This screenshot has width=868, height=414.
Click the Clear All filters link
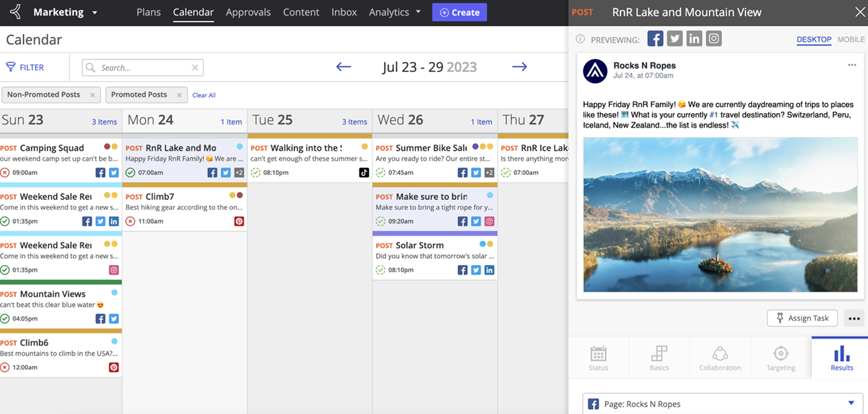click(x=204, y=95)
